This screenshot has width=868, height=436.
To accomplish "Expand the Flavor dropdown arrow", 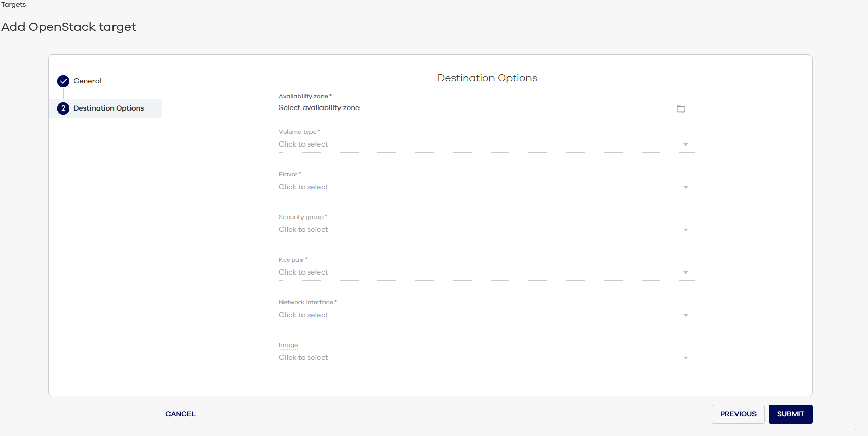I will (x=685, y=188).
